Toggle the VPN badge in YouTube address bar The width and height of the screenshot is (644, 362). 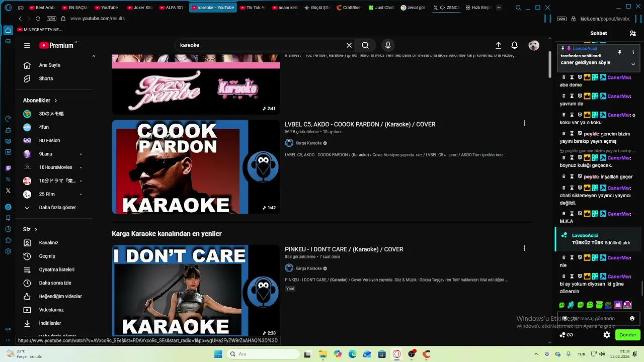click(x=51, y=19)
